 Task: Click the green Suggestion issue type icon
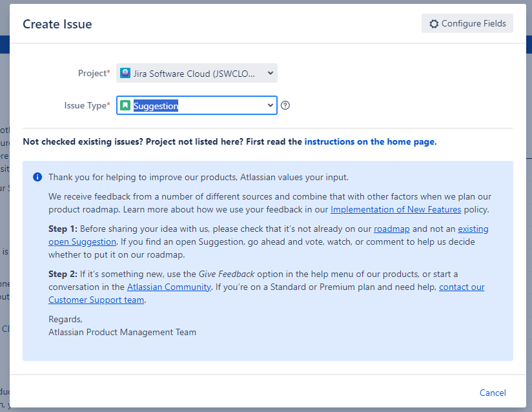coord(125,105)
